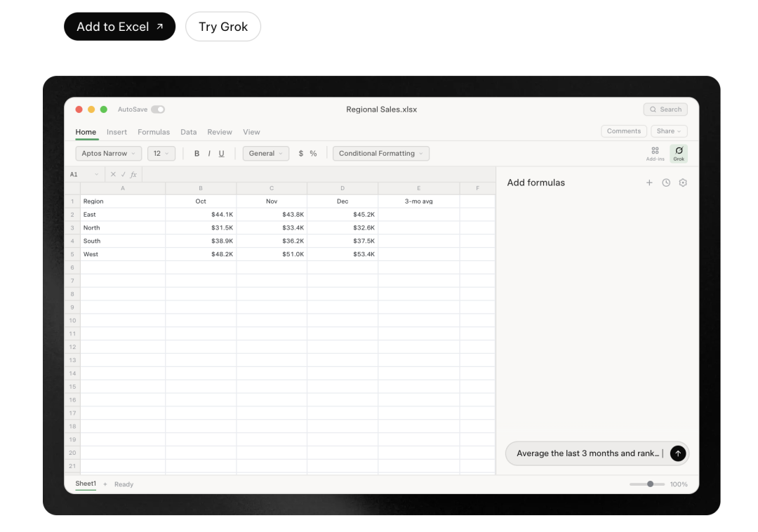
Task: Go to the View tab
Action: click(x=251, y=132)
